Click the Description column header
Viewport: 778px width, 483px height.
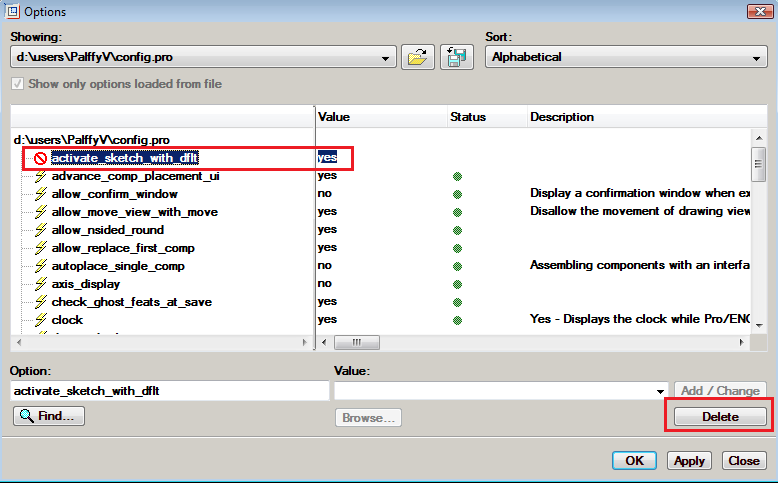pyautogui.click(x=647, y=117)
